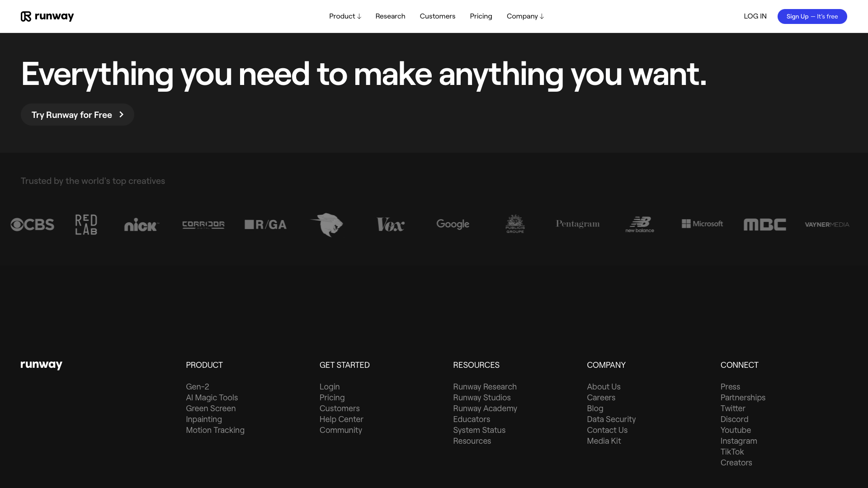This screenshot has width=868, height=488.
Task: Open Educators footer link
Action: [x=472, y=419]
